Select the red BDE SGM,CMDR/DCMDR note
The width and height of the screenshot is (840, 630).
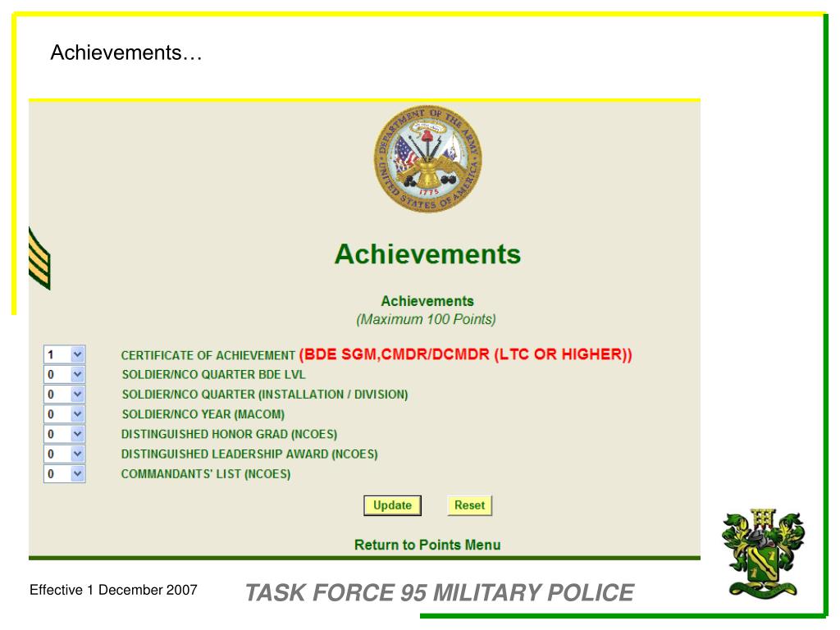(466, 354)
